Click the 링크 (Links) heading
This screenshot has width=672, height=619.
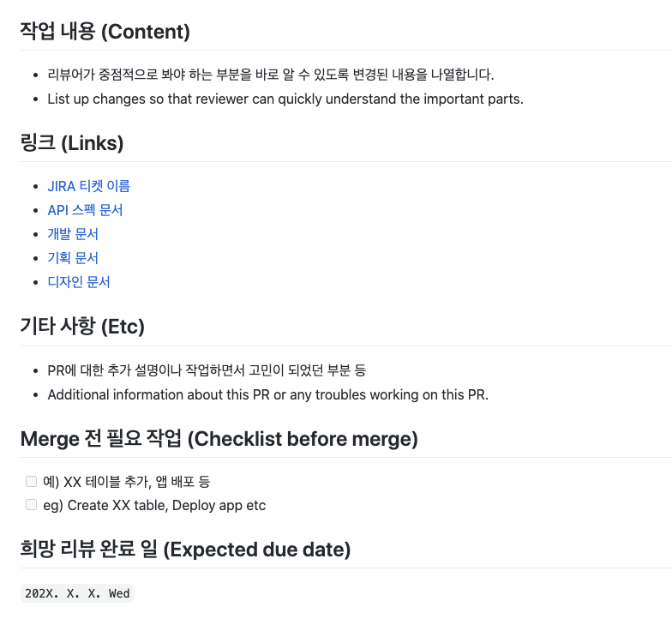(72, 142)
